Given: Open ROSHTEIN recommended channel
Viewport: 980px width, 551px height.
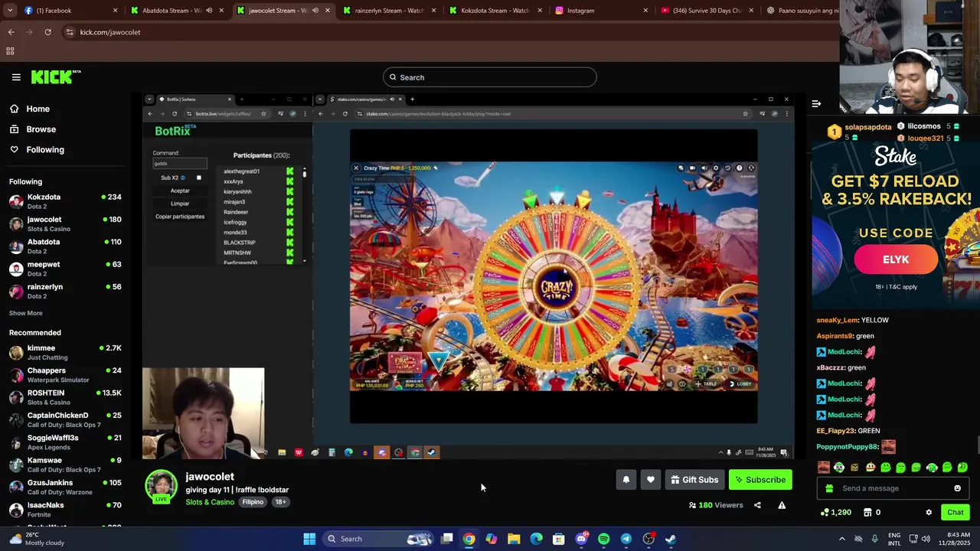Looking at the screenshot, I should [x=65, y=397].
